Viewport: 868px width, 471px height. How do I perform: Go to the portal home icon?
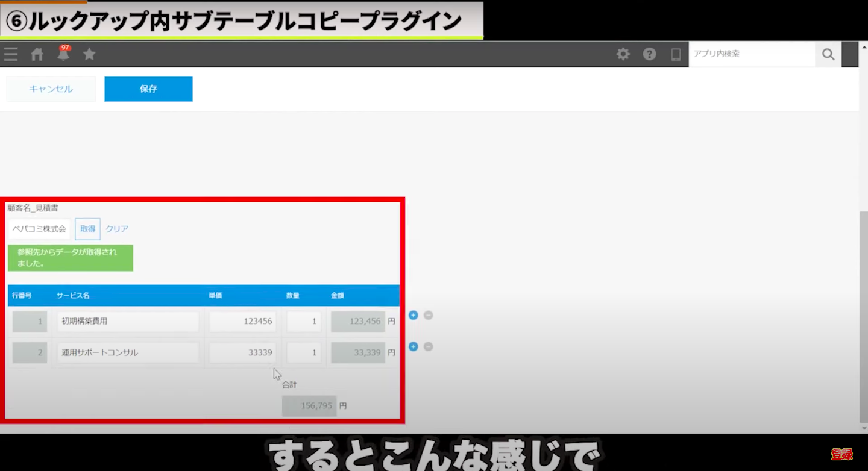pos(37,54)
